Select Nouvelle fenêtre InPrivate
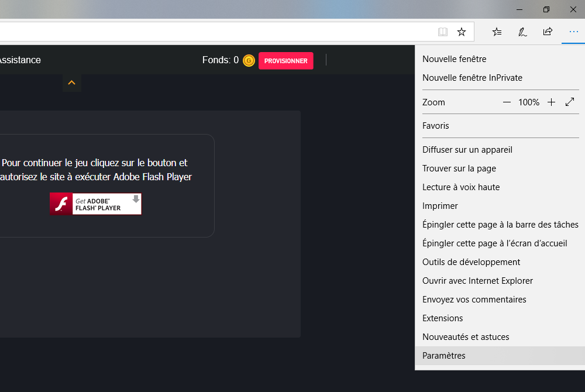Screen dimensions: 585x392 (x=472, y=78)
